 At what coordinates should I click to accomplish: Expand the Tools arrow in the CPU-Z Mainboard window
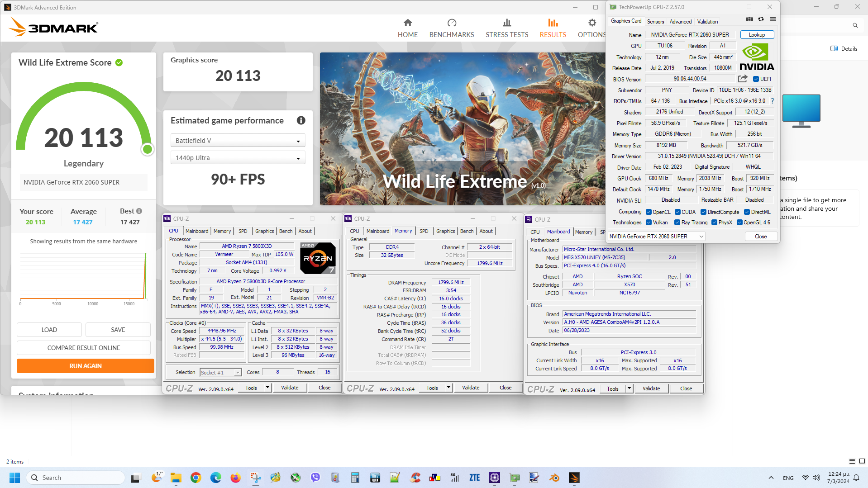(629, 388)
